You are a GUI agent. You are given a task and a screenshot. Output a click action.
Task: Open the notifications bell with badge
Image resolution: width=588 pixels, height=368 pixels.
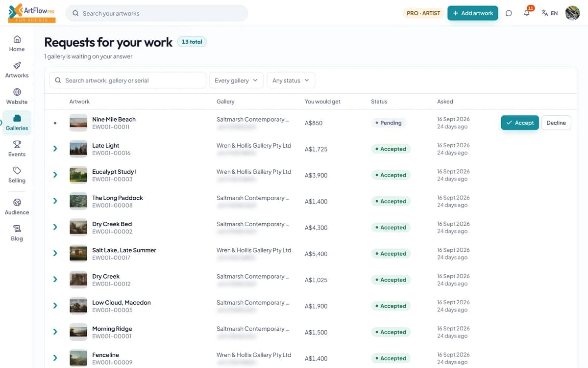[x=527, y=13]
